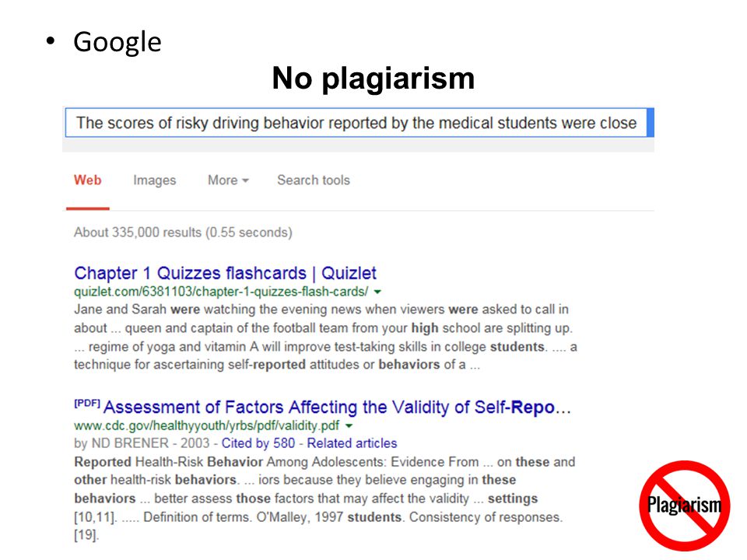
Task: Expand the cdc.gov URL dropdown arrow
Action: click(349, 425)
